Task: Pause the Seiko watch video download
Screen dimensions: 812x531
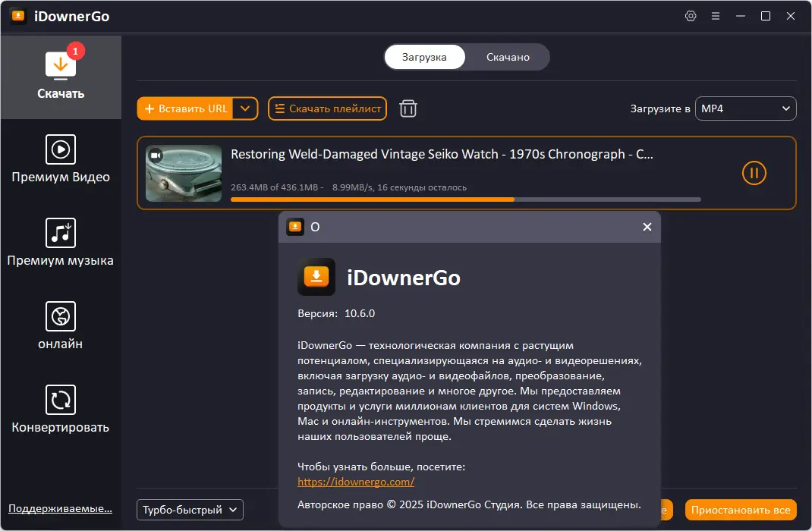Action: tap(754, 173)
